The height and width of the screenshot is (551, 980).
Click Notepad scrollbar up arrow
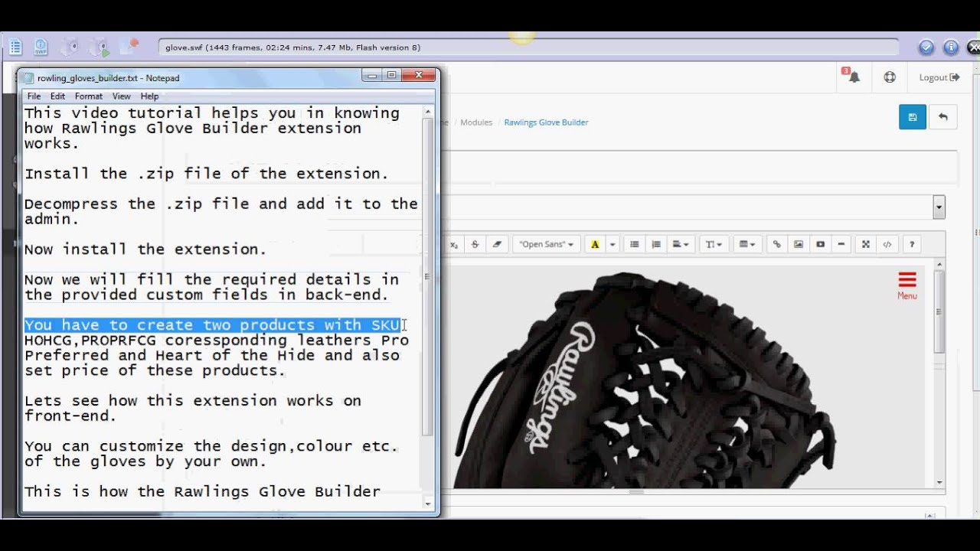coord(428,111)
